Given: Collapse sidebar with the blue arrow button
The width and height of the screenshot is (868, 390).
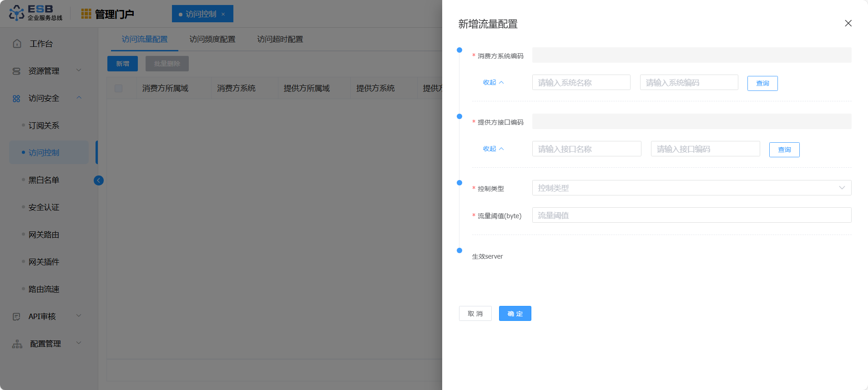Looking at the screenshot, I should pos(99,180).
